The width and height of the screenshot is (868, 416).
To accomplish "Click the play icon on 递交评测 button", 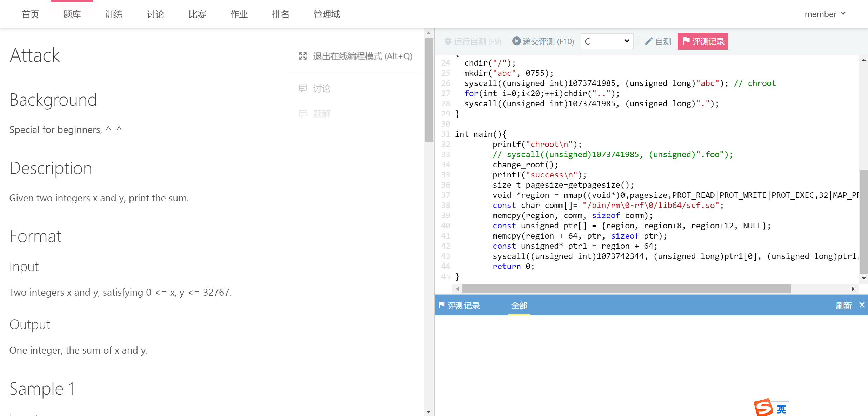I will [x=516, y=41].
